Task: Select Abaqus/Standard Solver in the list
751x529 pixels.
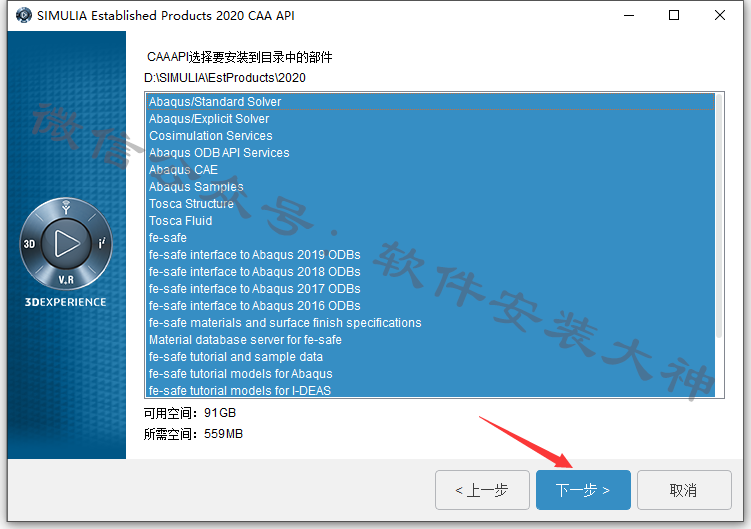Action: point(430,102)
